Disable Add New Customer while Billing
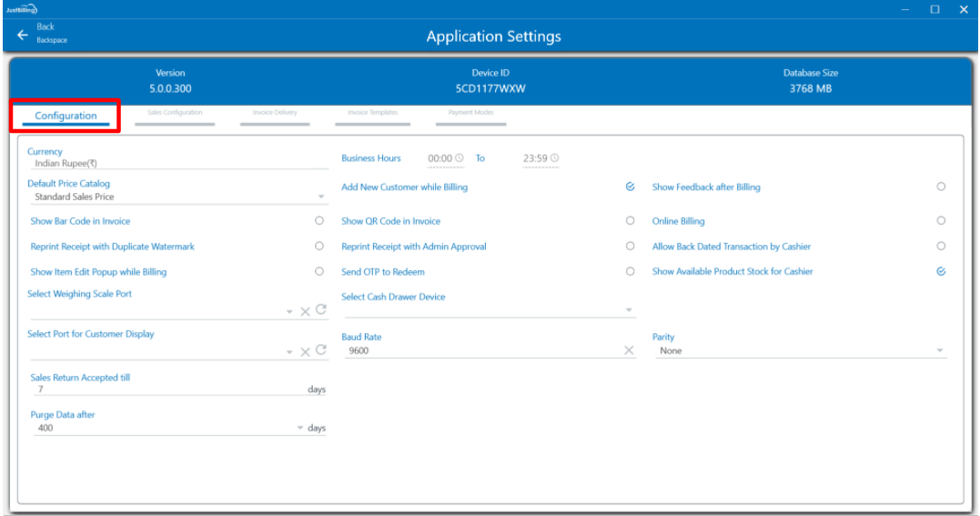Image resolution: width=980 pixels, height=516 pixels. [x=630, y=187]
